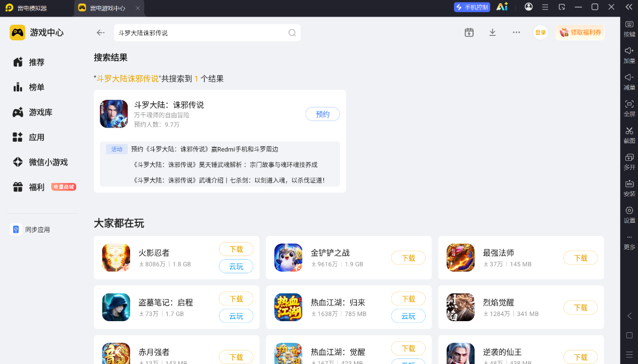
Task: Click 下载 for 热血江湖：归来
Action: [x=409, y=299]
